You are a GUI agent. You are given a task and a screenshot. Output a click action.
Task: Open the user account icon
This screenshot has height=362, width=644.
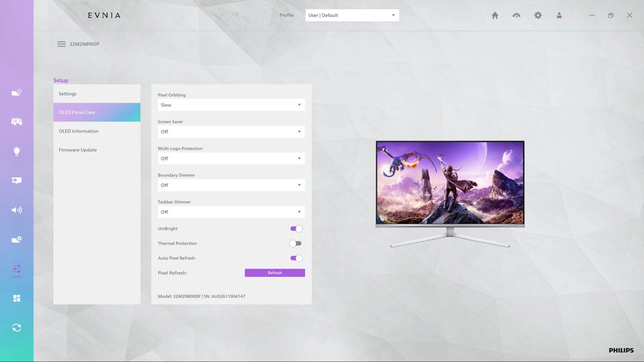[x=559, y=16]
